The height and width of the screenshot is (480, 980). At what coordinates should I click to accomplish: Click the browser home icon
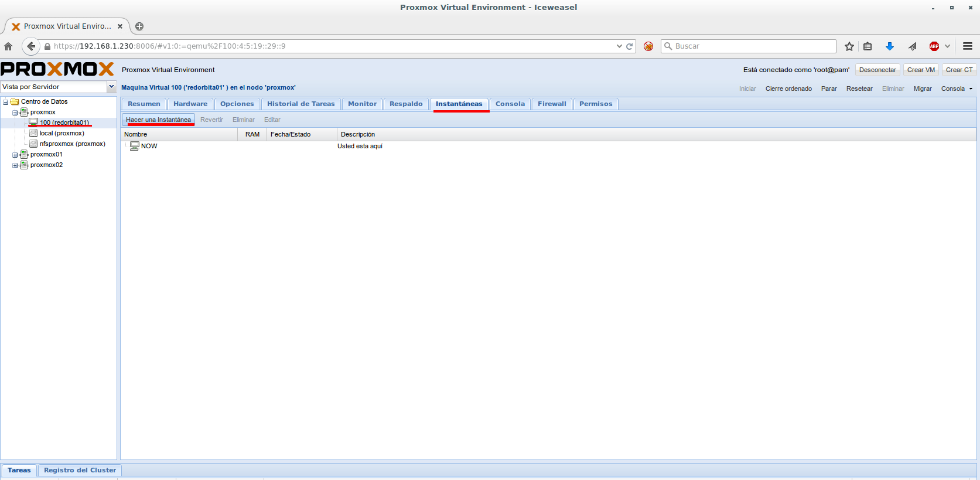[8, 46]
